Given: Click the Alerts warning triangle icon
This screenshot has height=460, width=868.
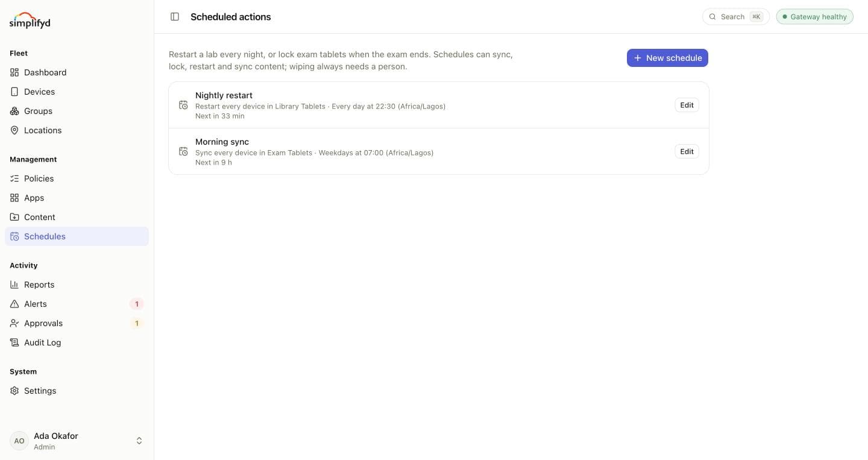Looking at the screenshot, I should [14, 304].
